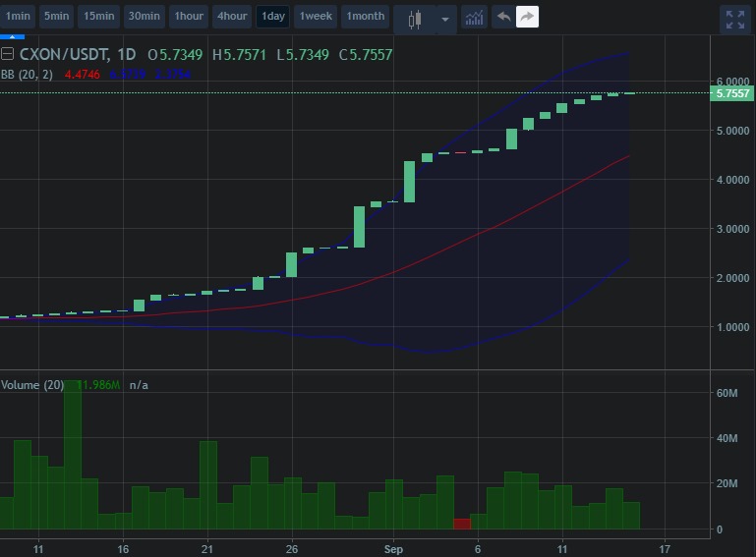Expand the chart style dropdown arrow
The image size is (756, 557).
click(445, 18)
